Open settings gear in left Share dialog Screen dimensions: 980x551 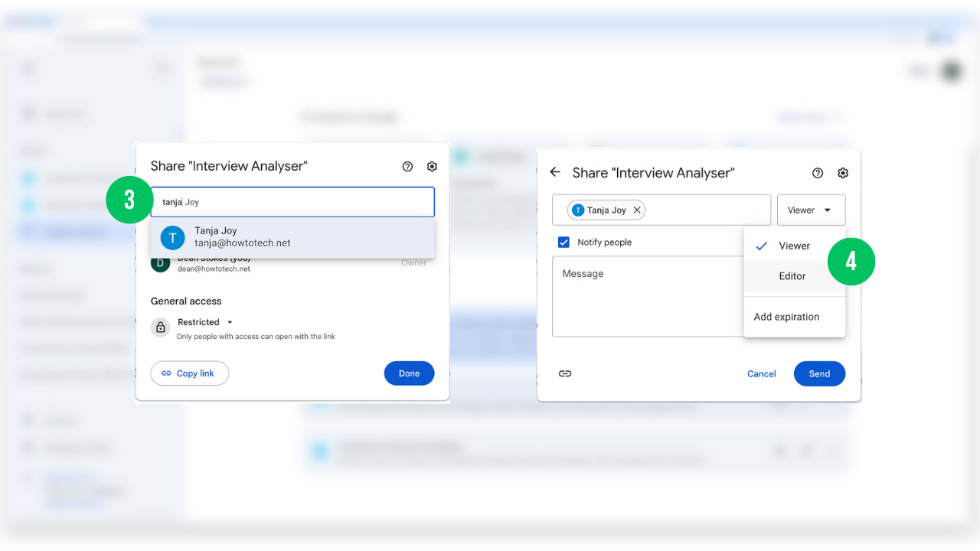click(432, 166)
